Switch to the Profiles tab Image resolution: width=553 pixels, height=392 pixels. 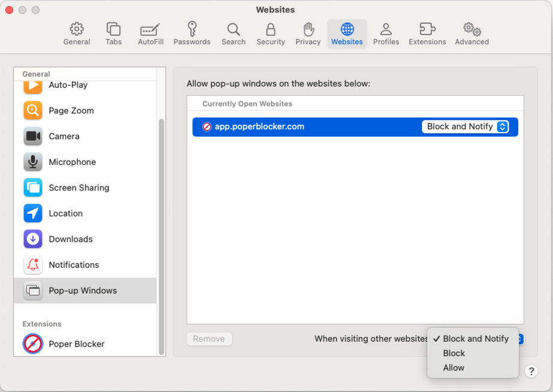[386, 32]
